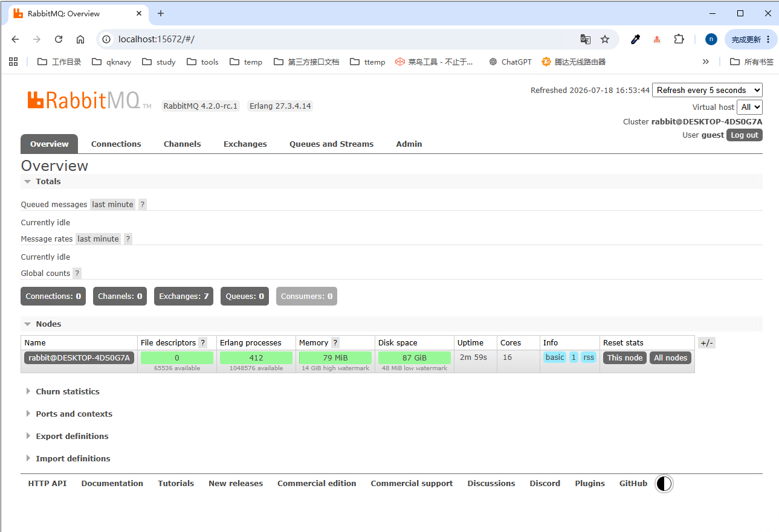Image resolution: width=779 pixels, height=532 pixels.
Task: Open help for File descriptors column
Action: click(203, 342)
